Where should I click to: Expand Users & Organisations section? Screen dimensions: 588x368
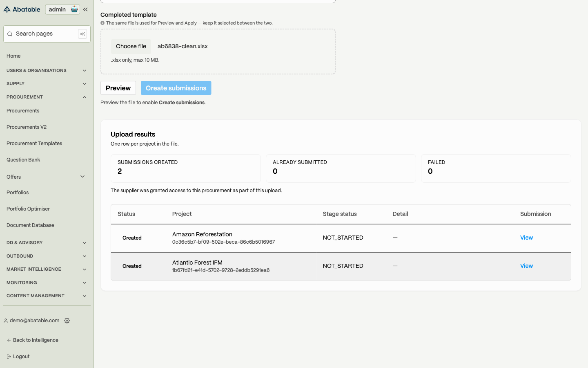(47, 70)
